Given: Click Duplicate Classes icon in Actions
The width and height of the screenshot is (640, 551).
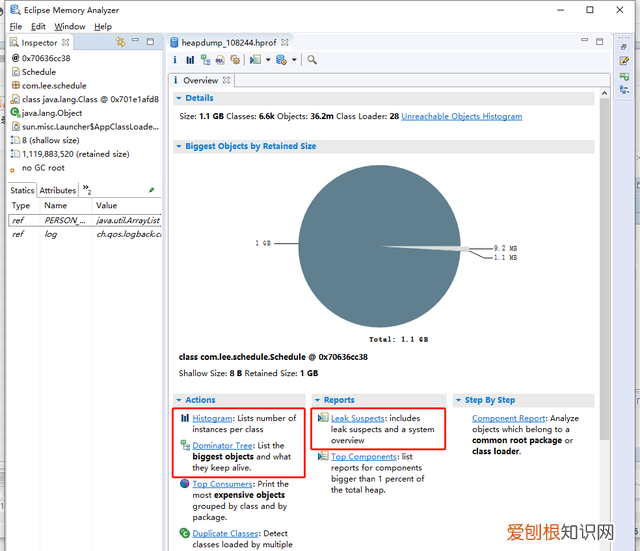Looking at the screenshot, I should pos(184,533).
